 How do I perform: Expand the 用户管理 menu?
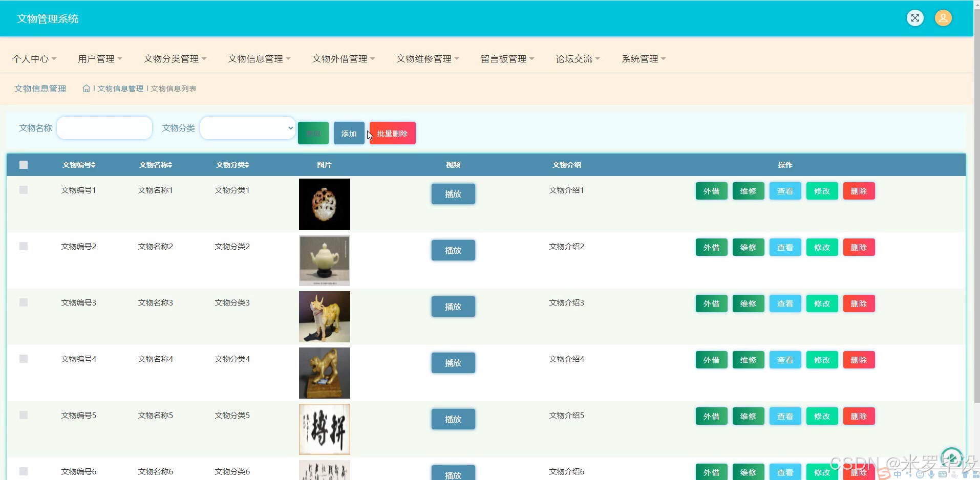pos(100,59)
